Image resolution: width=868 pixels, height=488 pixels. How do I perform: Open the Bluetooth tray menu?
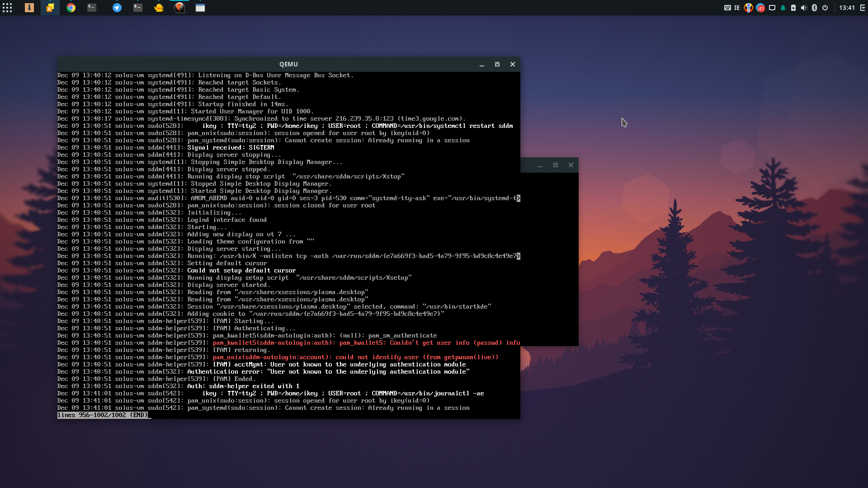[814, 8]
